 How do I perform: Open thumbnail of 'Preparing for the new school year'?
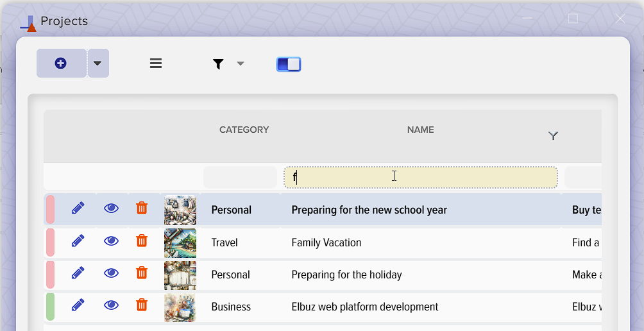click(180, 210)
